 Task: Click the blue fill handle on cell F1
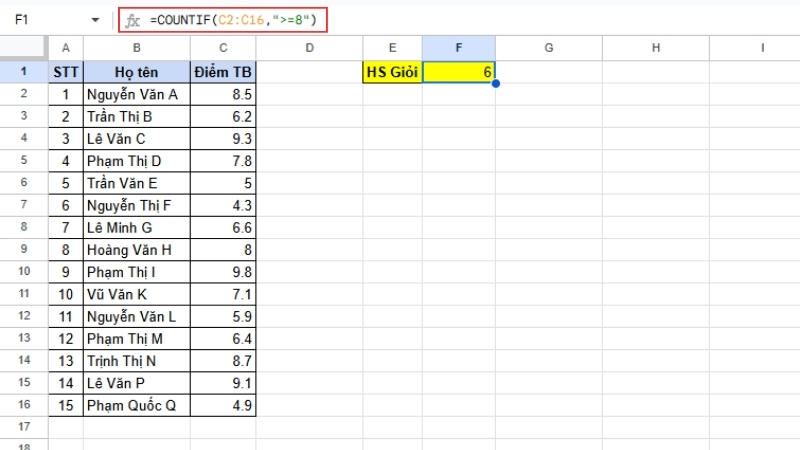(495, 83)
